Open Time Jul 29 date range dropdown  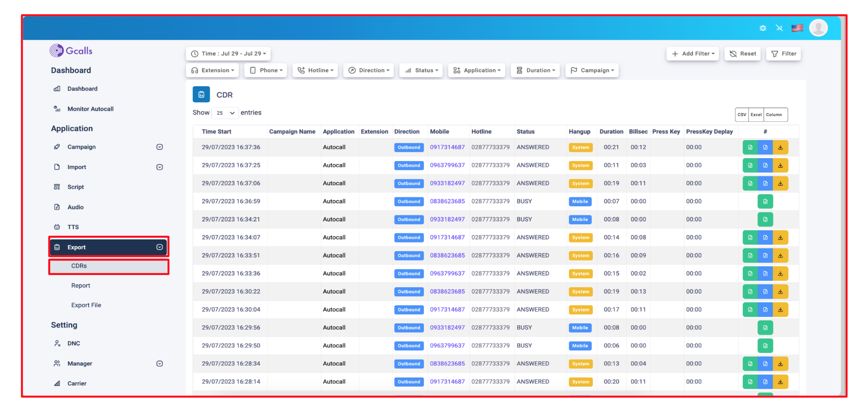[x=228, y=54]
